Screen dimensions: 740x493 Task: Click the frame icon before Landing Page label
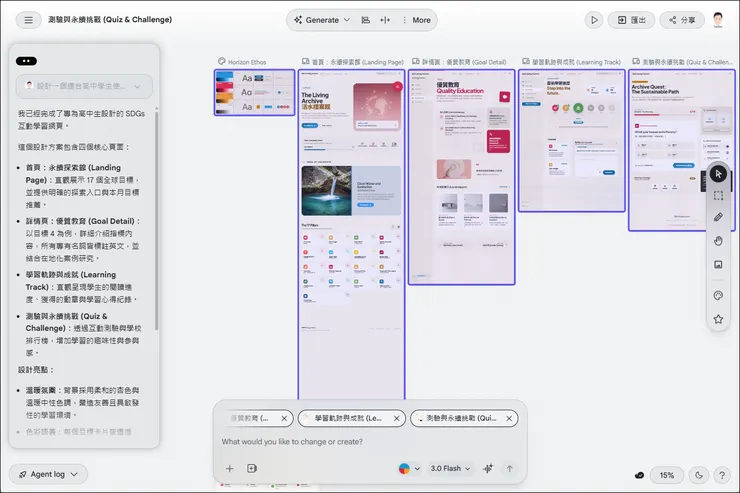click(305, 61)
